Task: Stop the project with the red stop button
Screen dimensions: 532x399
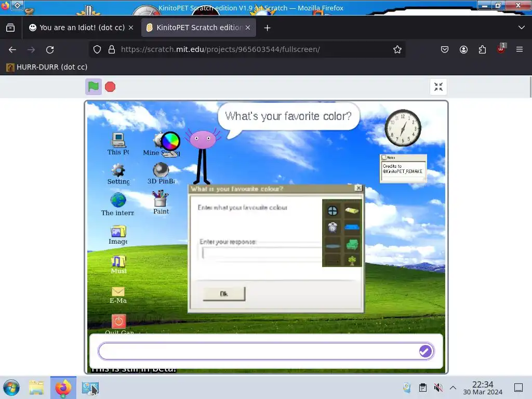Action: point(110,87)
